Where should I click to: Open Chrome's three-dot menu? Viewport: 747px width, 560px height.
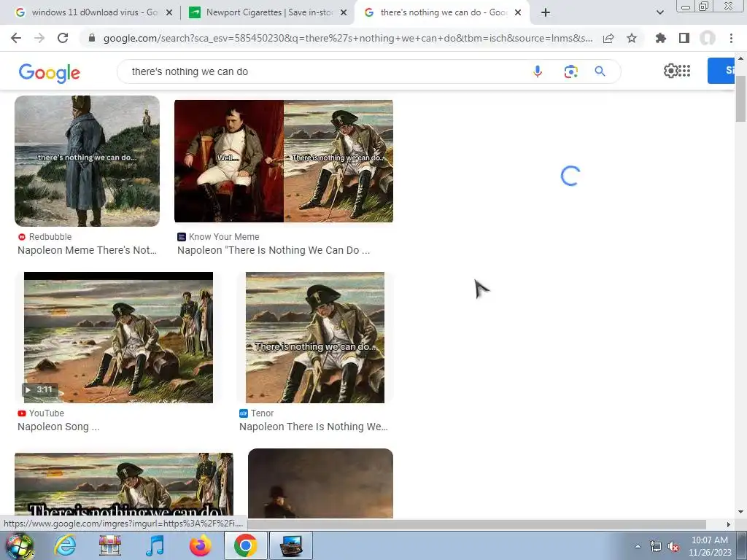pyautogui.click(x=731, y=38)
